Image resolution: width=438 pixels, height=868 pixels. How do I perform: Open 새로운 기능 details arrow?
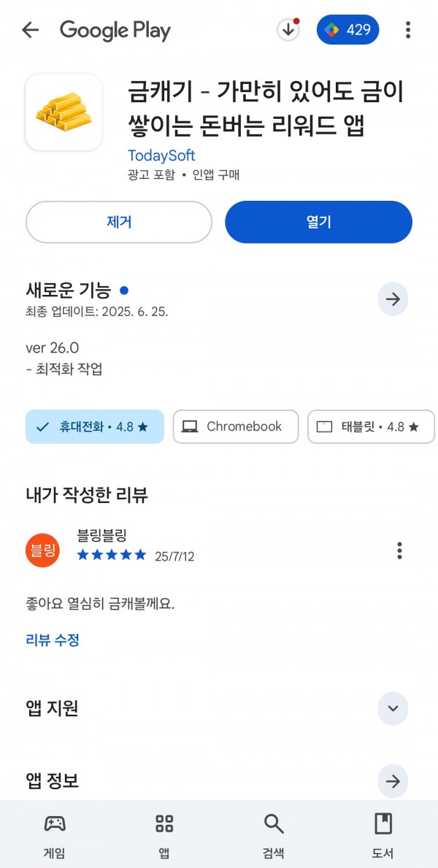tap(393, 299)
